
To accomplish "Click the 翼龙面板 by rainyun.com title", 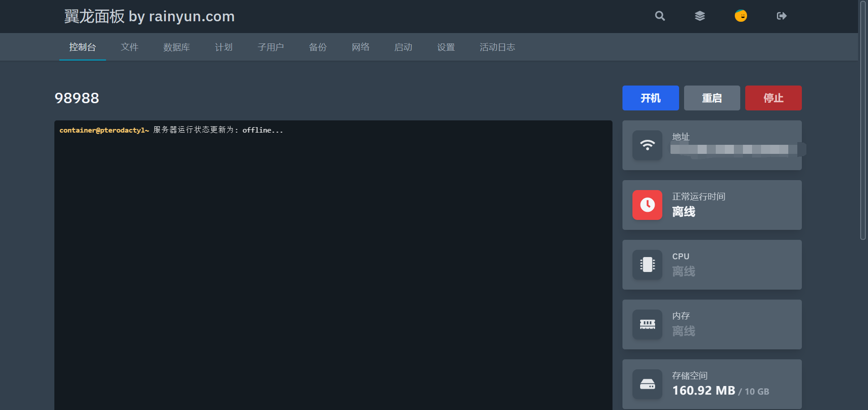I will point(149,16).
